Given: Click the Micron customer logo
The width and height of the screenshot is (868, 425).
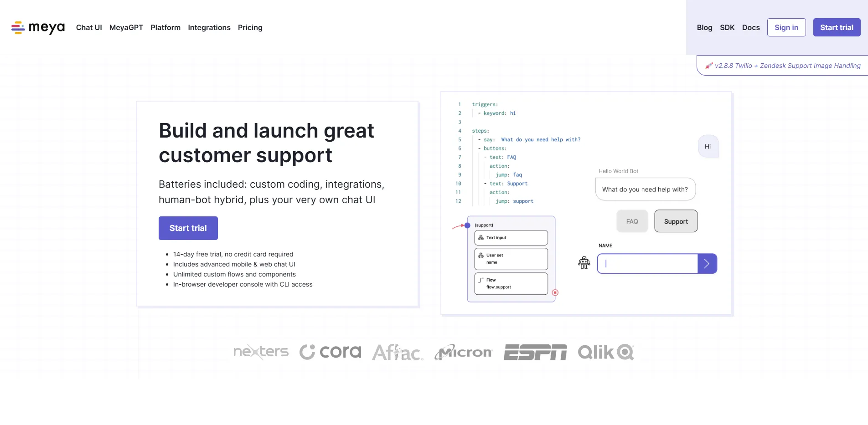Looking at the screenshot, I should pos(463,352).
